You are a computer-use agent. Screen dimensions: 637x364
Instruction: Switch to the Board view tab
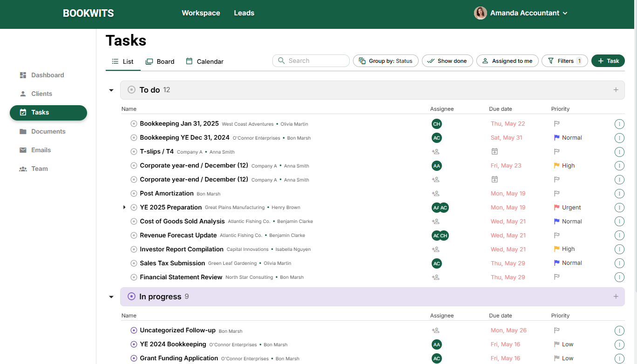pos(160,61)
